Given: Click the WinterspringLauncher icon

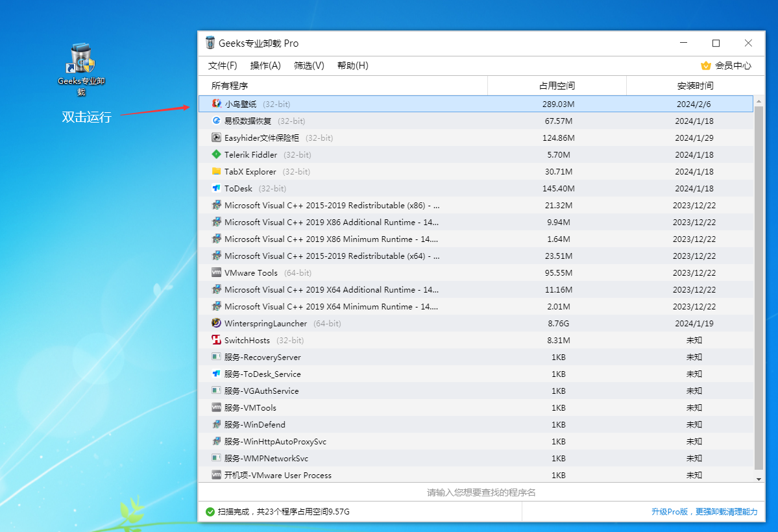Looking at the screenshot, I should (x=216, y=323).
